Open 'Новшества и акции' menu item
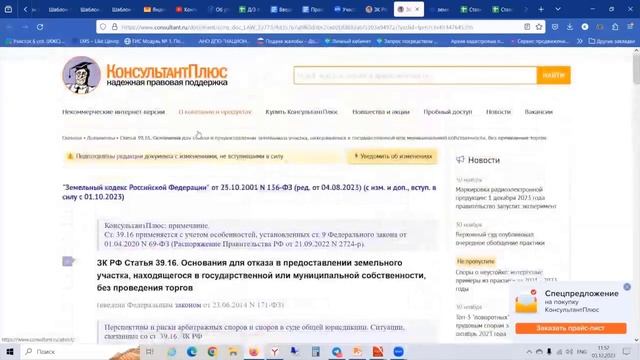This screenshot has width=640, height=360. pos(381,112)
